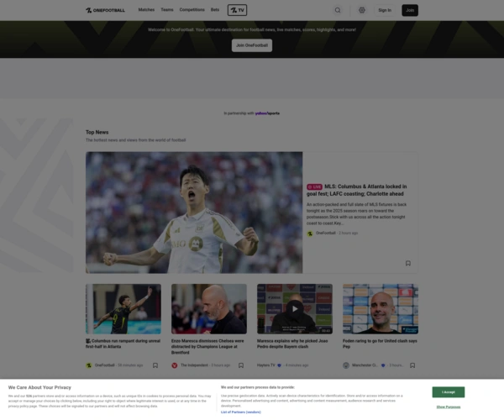Image resolution: width=504 pixels, height=420 pixels.
Task: Open the List of Partners (vendors) link
Action: [x=241, y=412]
